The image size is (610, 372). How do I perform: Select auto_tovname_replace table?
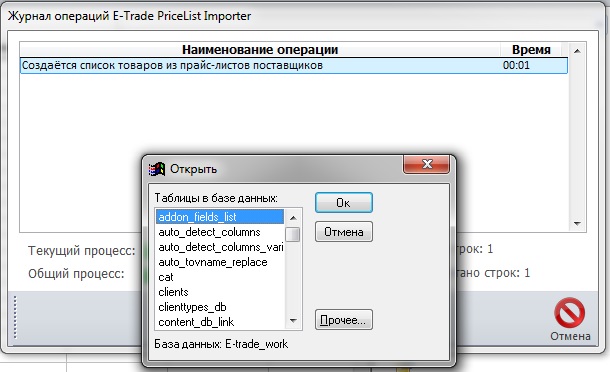click(x=220, y=262)
